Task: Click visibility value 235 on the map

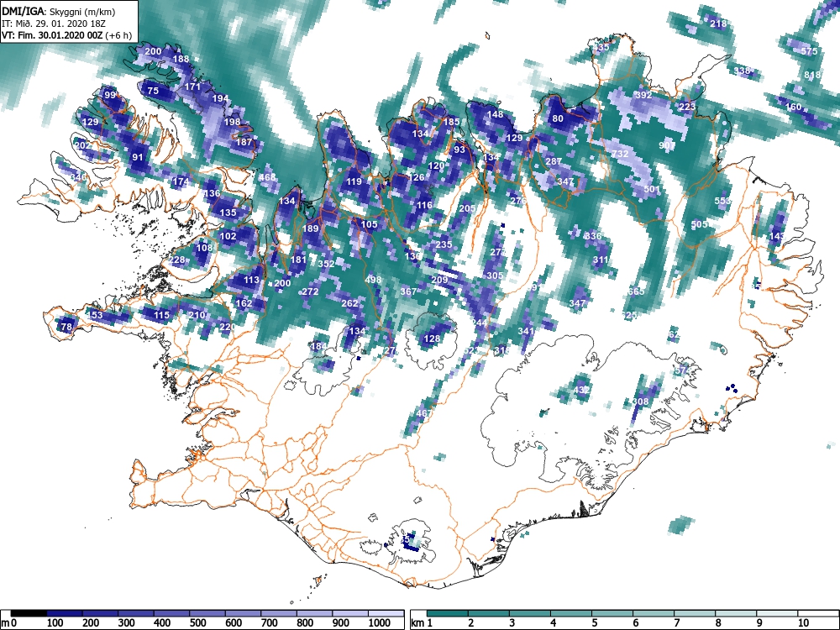Action: 444,244
